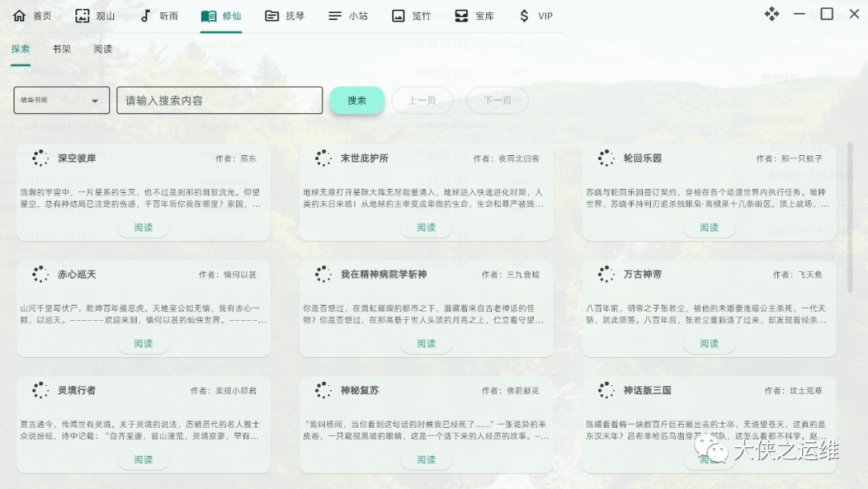This screenshot has width=868, height=489.
Task: Switch to the 书架 tab
Action: [x=61, y=49]
